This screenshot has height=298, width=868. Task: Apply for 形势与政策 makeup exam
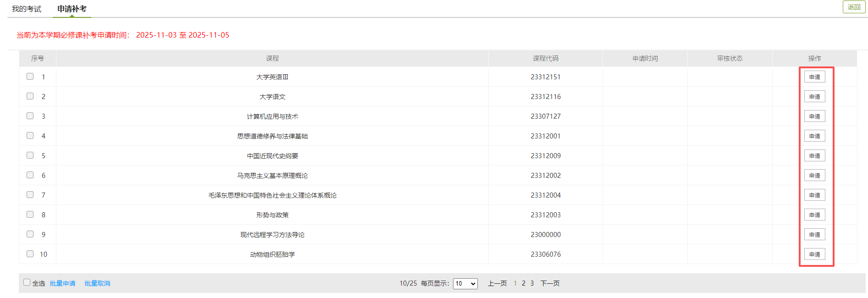tap(814, 215)
